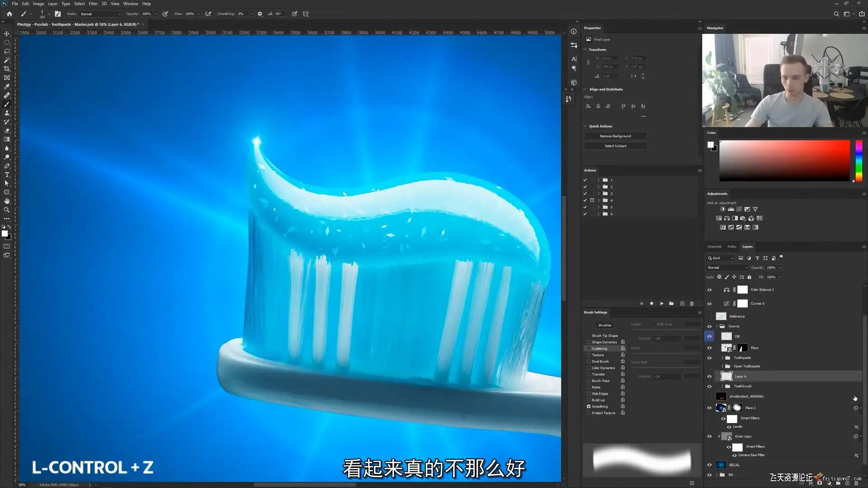Switch to the Channels tab
The height and width of the screenshot is (488, 868).
714,247
